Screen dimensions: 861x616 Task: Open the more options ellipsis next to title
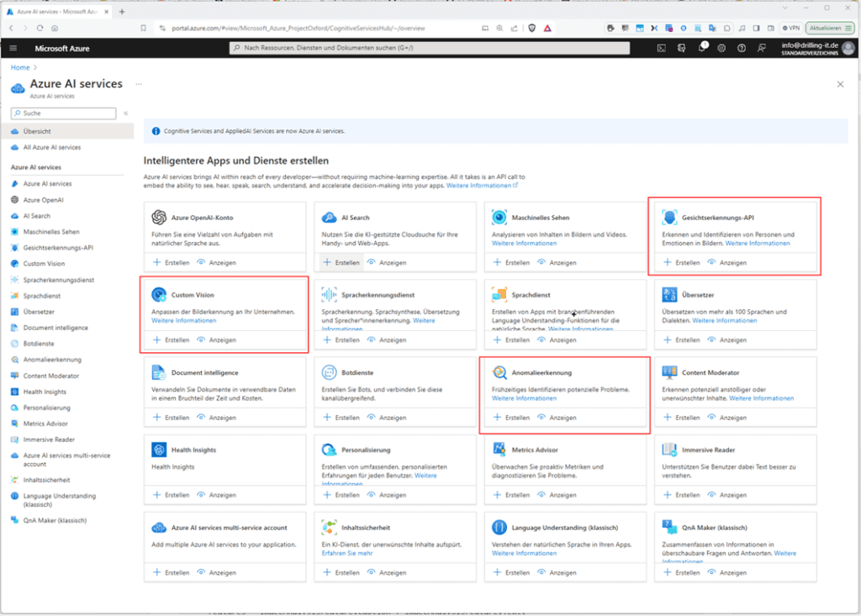(x=139, y=84)
